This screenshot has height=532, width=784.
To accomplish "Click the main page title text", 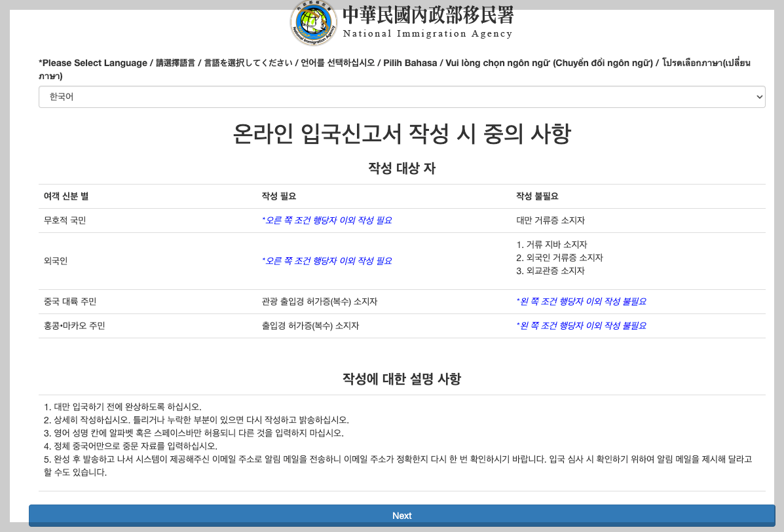I will coord(401,133).
